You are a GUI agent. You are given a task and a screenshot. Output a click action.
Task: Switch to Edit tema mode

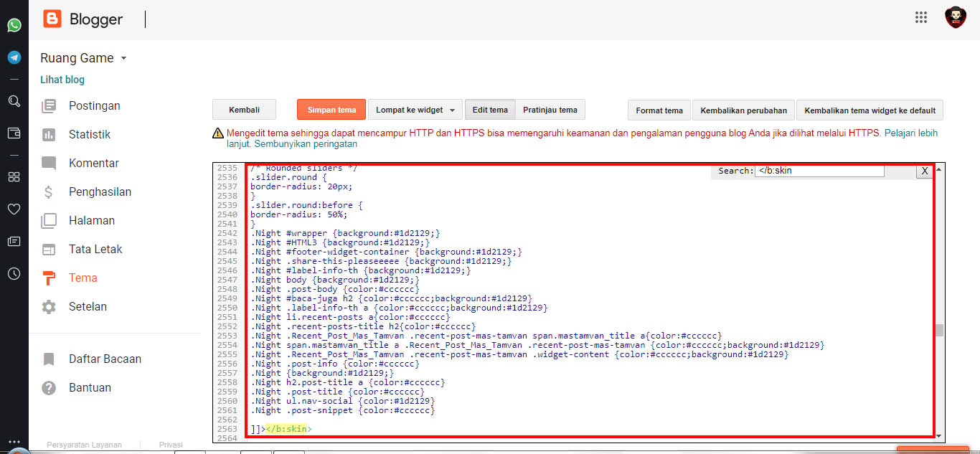pos(490,110)
